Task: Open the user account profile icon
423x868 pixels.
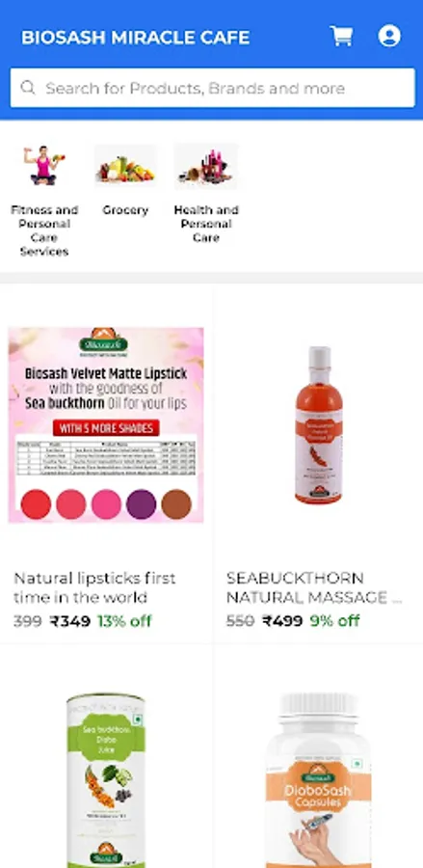Action: coord(389,36)
